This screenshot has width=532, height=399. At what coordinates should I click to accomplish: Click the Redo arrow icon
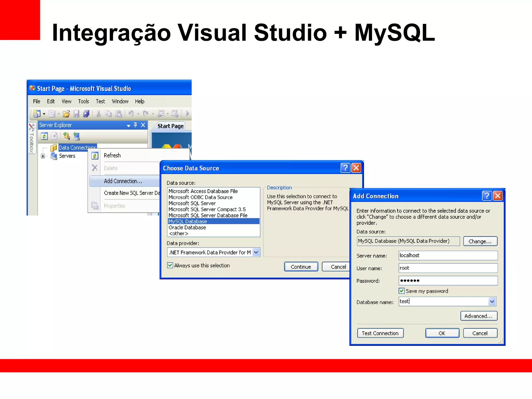point(146,114)
